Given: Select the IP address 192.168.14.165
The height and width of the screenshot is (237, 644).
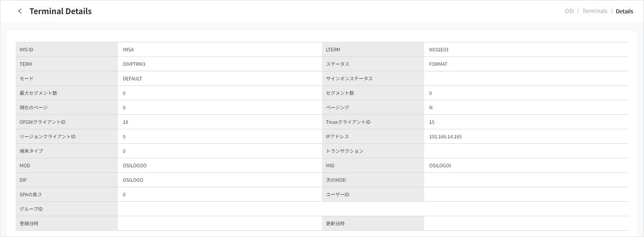Looking at the screenshot, I should (x=445, y=137).
